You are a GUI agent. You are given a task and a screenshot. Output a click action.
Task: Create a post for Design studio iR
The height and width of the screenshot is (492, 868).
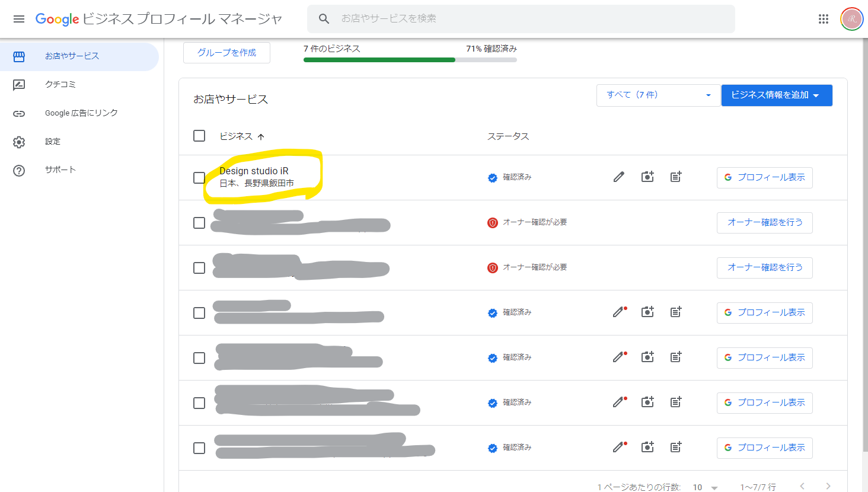675,176
